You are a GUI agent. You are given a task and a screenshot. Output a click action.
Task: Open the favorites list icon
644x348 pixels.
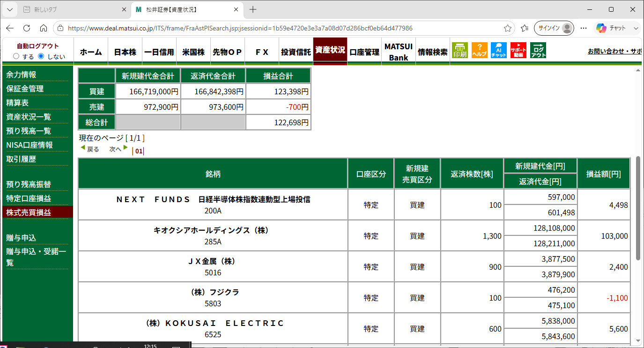coord(525,28)
